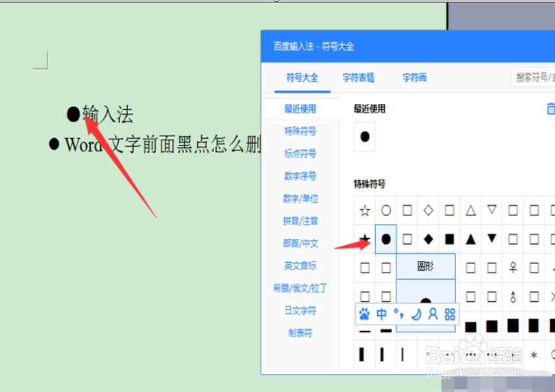
Task: Open the 英文音标 category
Action: point(300,265)
